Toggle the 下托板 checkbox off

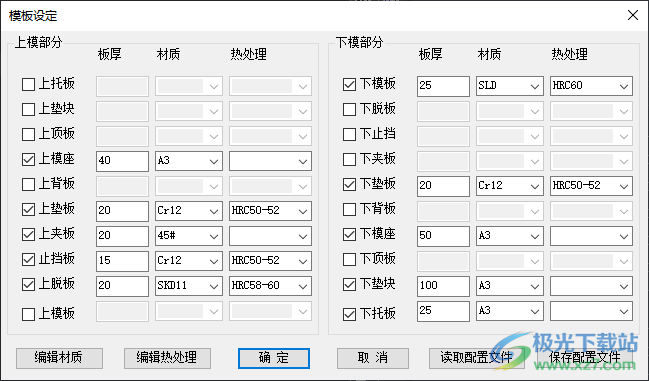coord(349,314)
